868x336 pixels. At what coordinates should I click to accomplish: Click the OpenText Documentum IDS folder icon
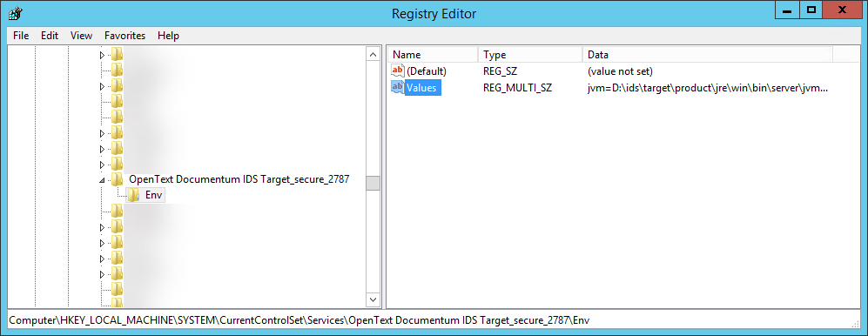117,179
